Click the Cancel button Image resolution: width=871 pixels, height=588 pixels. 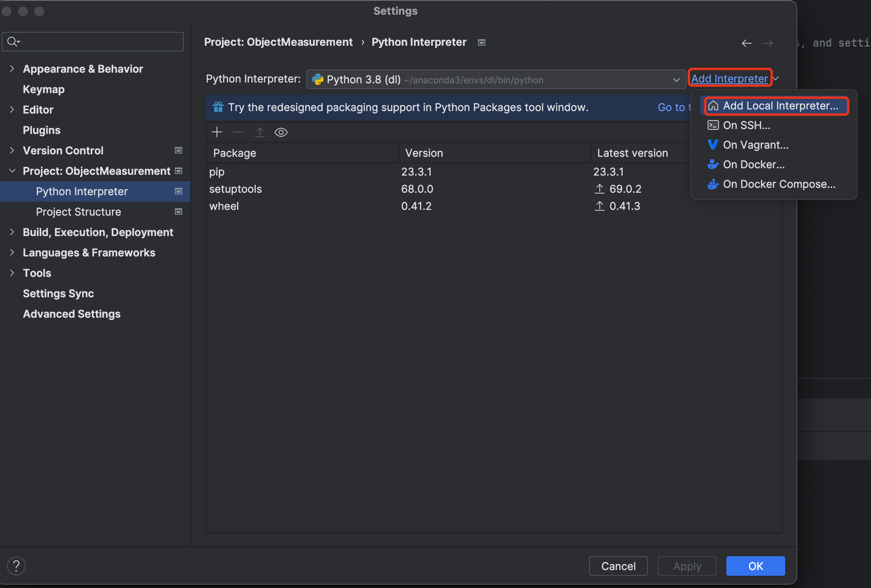pos(618,566)
